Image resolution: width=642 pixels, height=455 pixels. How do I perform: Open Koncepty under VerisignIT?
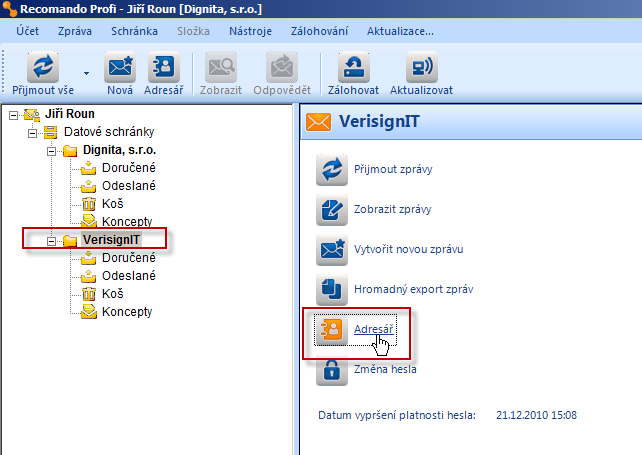click(x=127, y=312)
